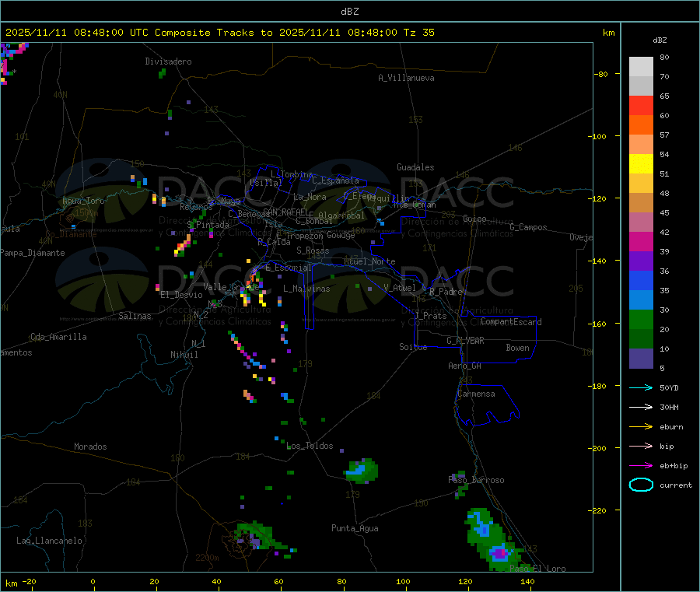
Task: Click the magenta 42 dBZ legend swatch
Action: [641, 241]
